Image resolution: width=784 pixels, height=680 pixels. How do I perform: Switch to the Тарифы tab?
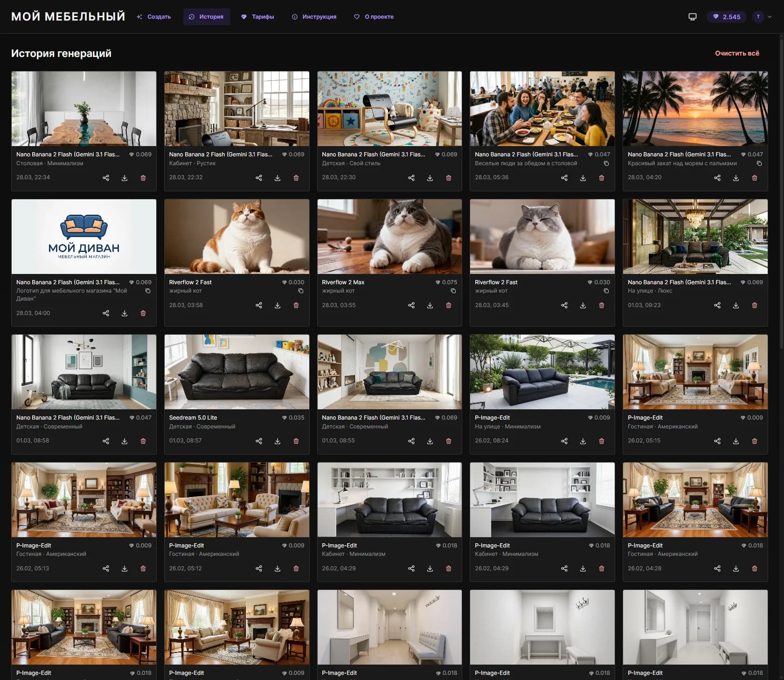point(258,17)
